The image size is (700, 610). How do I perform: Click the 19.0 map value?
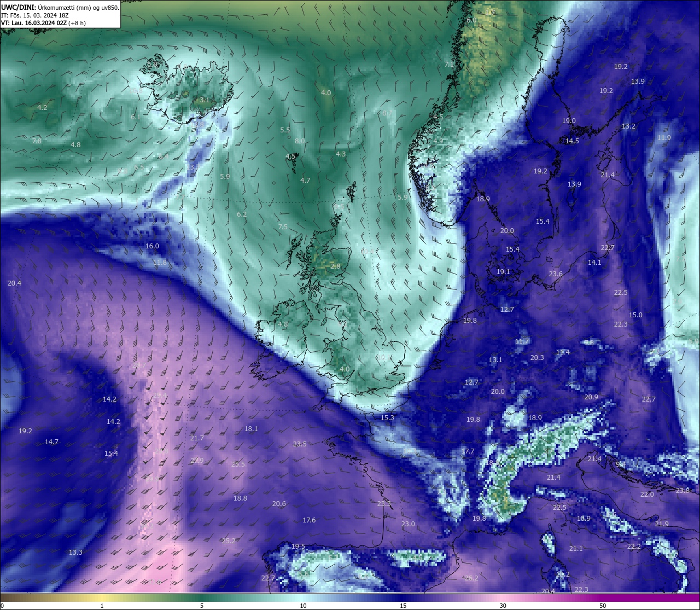click(x=569, y=121)
